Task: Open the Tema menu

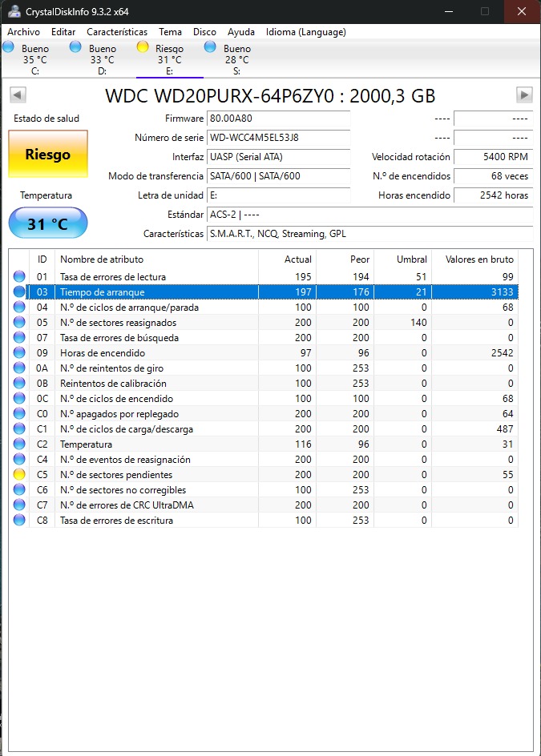Action: pos(171,32)
